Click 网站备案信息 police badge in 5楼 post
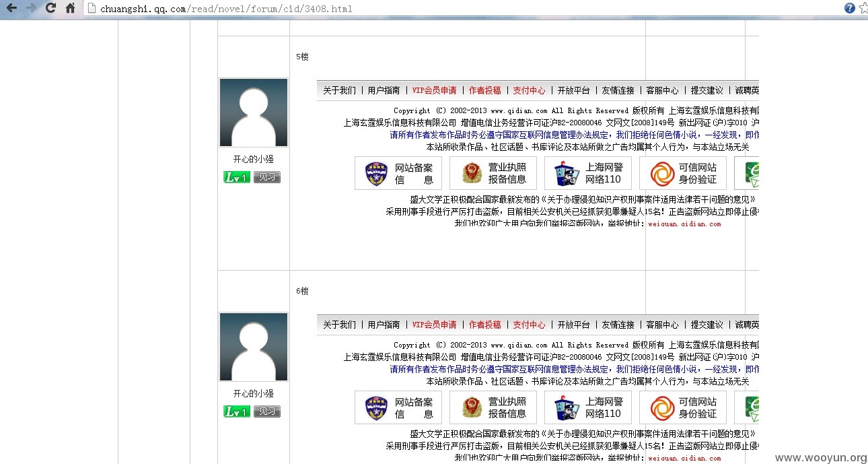868x464 pixels. [398, 173]
